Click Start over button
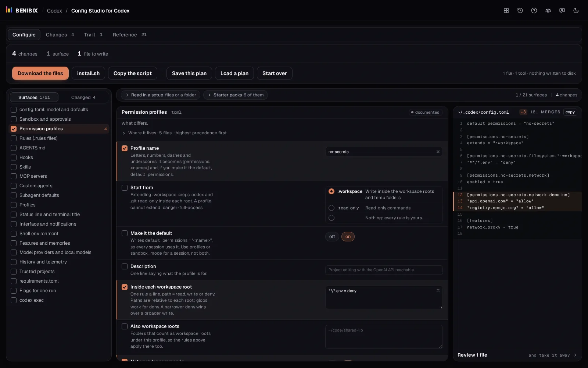 [275, 73]
